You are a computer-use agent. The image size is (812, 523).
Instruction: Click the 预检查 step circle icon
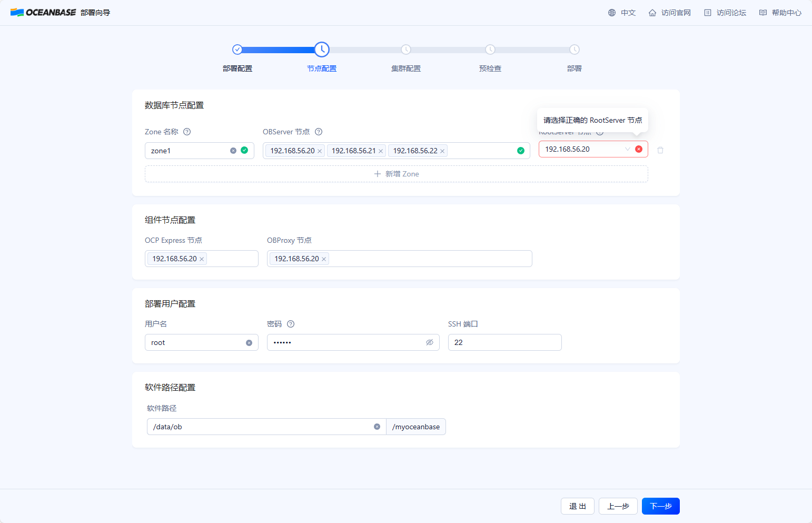(490, 50)
